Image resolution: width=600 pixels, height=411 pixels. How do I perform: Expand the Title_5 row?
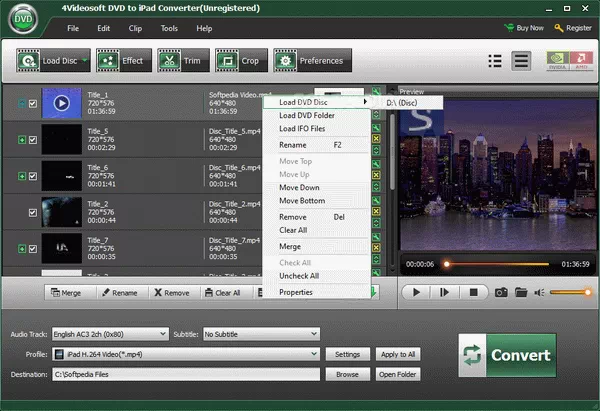pyautogui.click(x=22, y=140)
